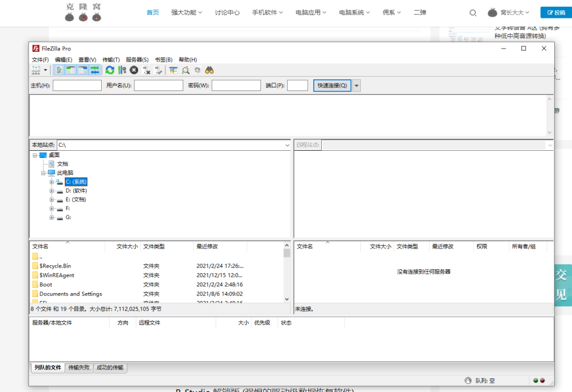Switch to the 列队的文件 tab
The width and height of the screenshot is (572, 392).
(x=48, y=367)
